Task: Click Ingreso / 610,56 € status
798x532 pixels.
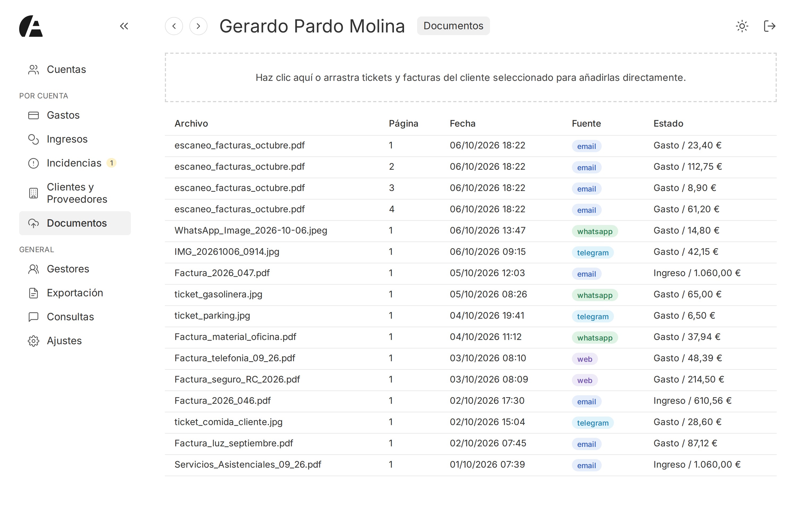Action: [x=692, y=401]
